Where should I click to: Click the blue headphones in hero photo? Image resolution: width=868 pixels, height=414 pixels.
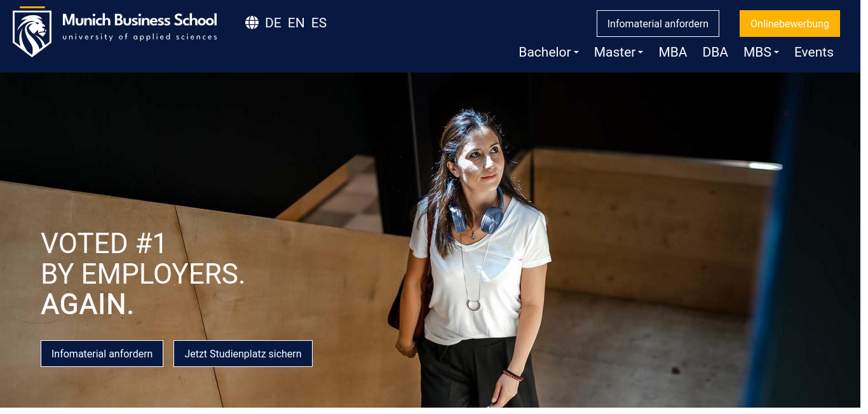[x=477, y=216]
